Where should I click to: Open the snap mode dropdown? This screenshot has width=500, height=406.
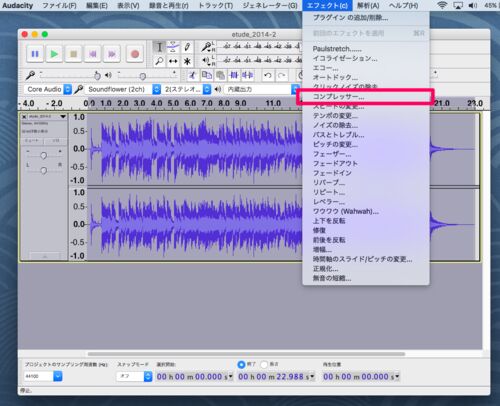point(134,376)
